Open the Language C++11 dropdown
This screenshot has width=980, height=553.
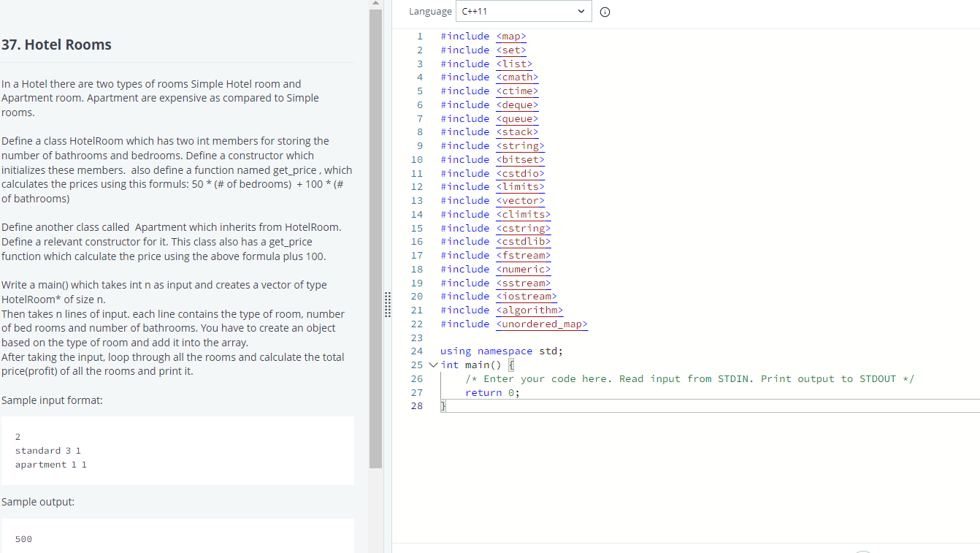click(524, 12)
